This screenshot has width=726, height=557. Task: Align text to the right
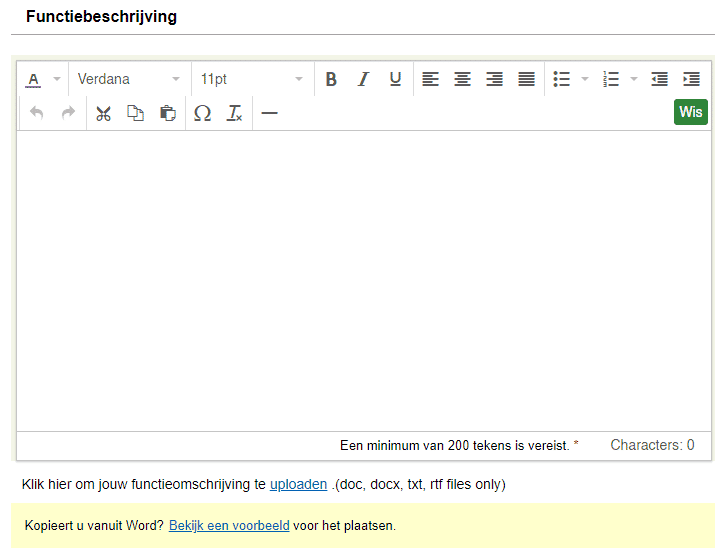494,79
